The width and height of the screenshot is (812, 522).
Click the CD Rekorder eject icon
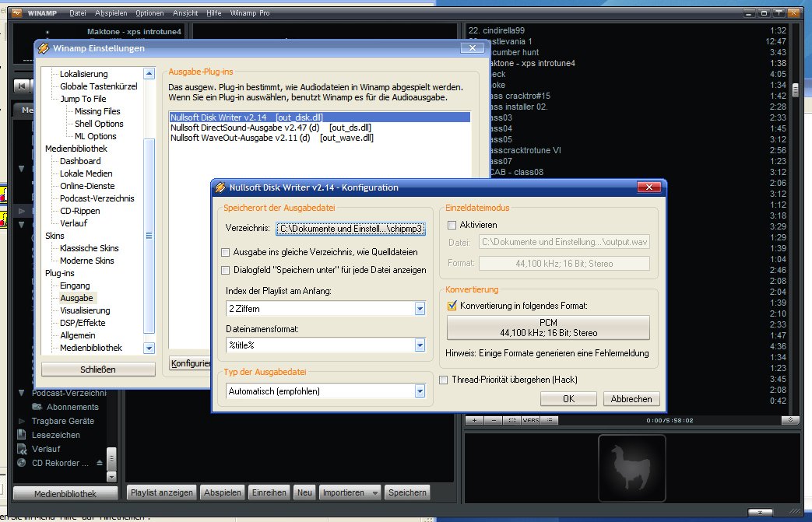(99, 463)
